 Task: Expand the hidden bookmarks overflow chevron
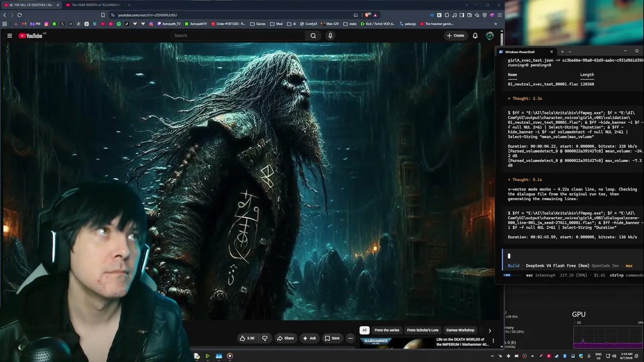(496, 24)
